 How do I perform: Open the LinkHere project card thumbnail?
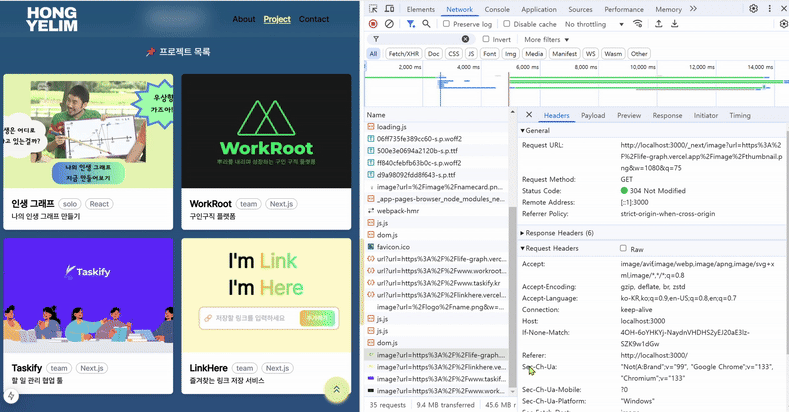pos(266,295)
